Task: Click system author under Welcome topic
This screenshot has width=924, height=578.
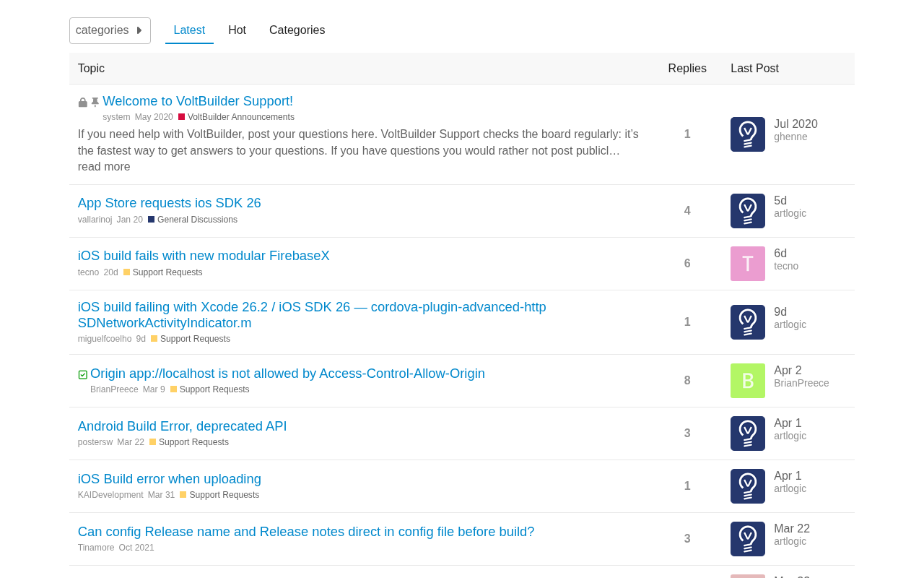Action: (x=116, y=117)
